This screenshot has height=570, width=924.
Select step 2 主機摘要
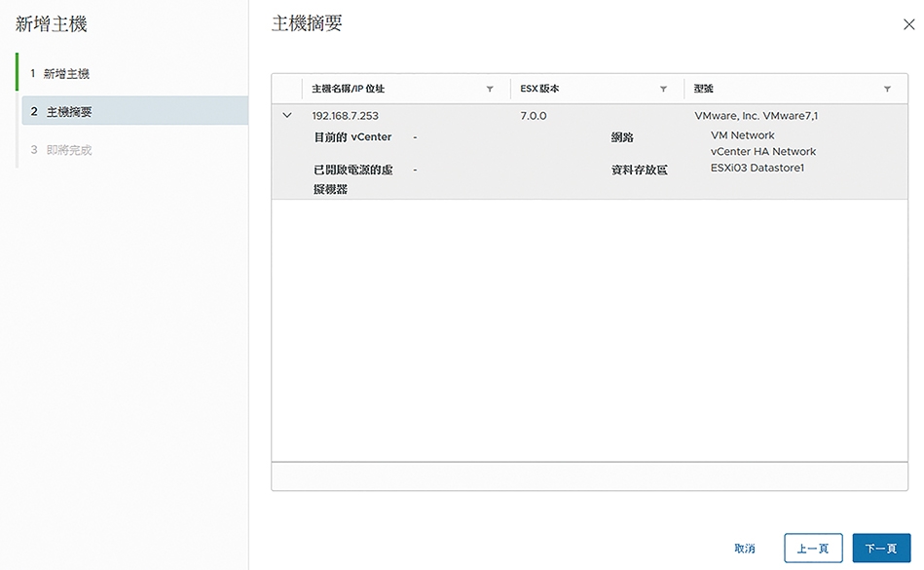[135, 111]
